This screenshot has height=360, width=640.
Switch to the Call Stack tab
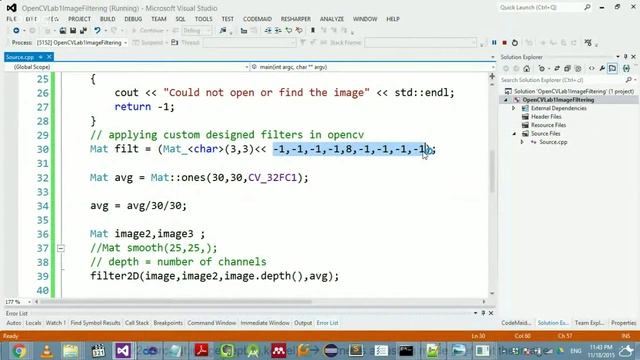[137, 323]
